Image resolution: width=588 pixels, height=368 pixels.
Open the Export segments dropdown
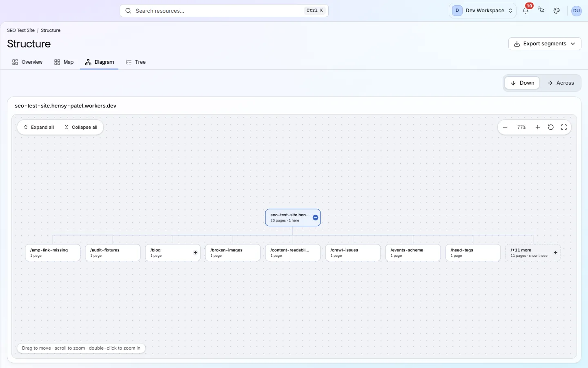545,44
